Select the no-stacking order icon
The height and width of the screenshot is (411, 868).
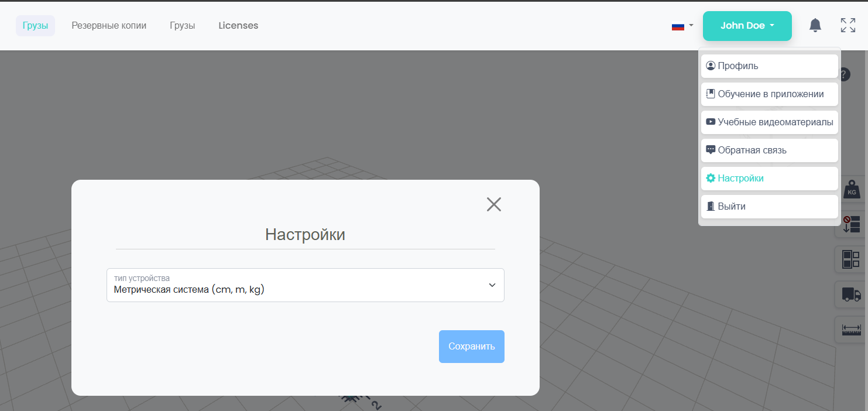(851, 224)
